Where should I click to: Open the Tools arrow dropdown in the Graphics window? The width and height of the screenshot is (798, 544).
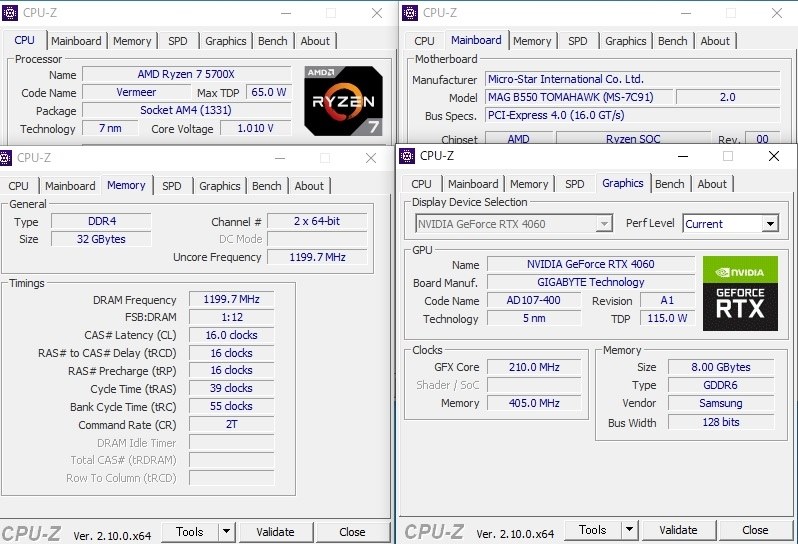coord(629,530)
